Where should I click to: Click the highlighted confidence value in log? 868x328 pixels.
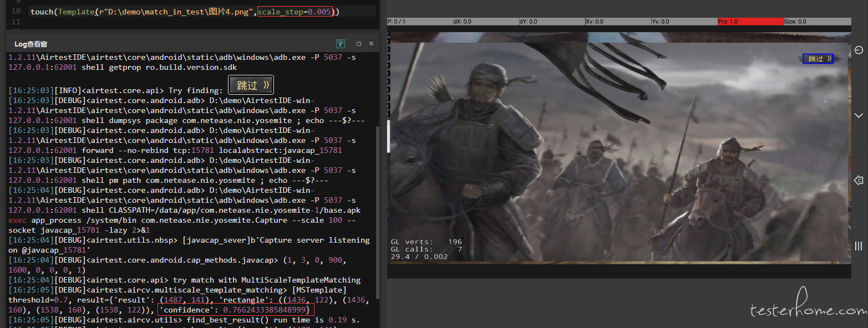236,310
